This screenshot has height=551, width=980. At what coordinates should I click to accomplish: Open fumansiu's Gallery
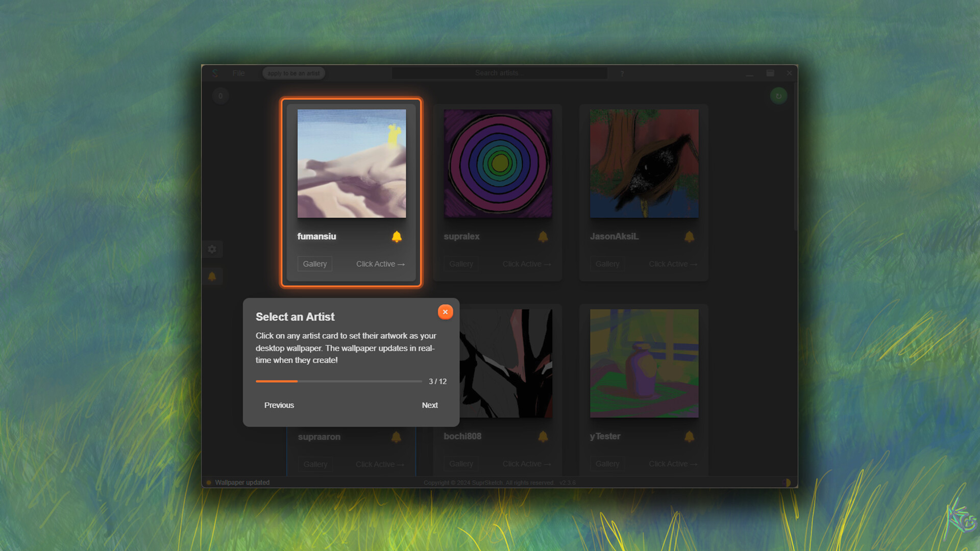[x=314, y=264]
